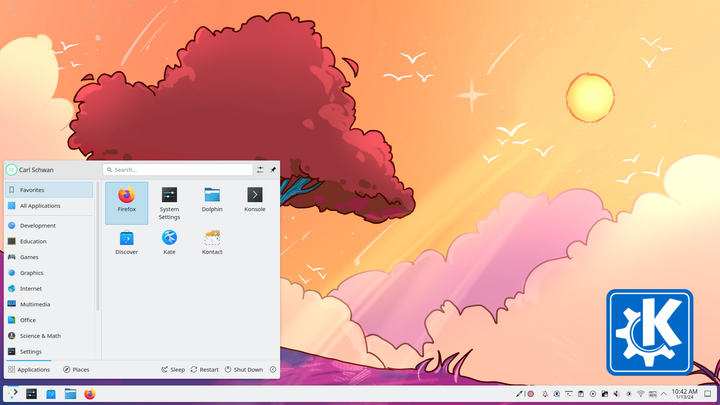Switch to the Places tab
The height and width of the screenshot is (405, 720).
coord(76,370)
